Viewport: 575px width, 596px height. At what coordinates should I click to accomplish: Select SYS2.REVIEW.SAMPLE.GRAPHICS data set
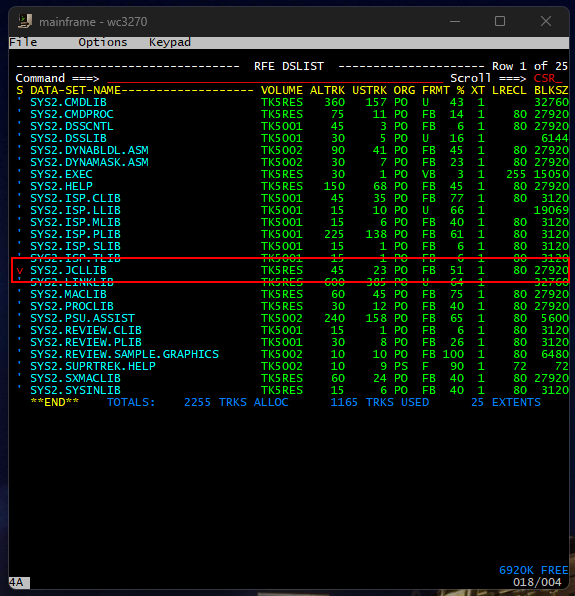[x=124, y=354]
